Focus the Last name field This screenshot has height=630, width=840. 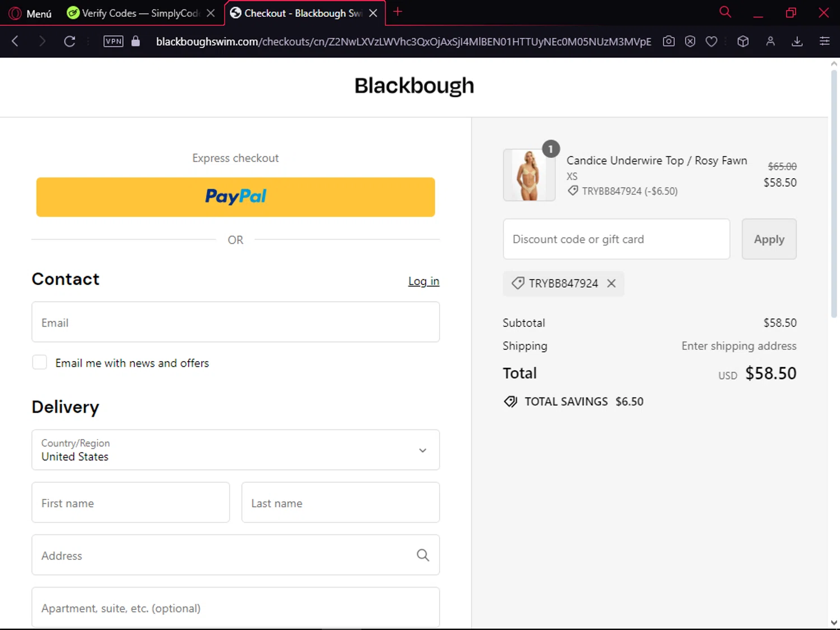(340, 502)
